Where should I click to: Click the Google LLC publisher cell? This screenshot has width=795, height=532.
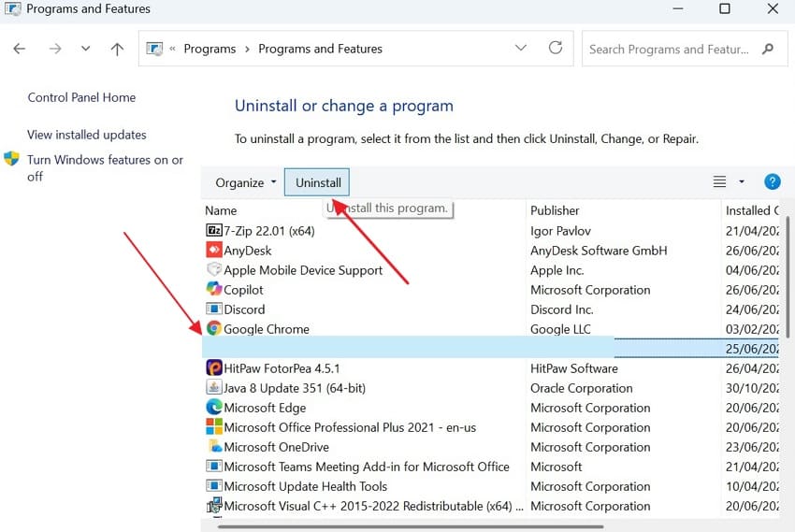pyautogui.click(x=560, y=329)
